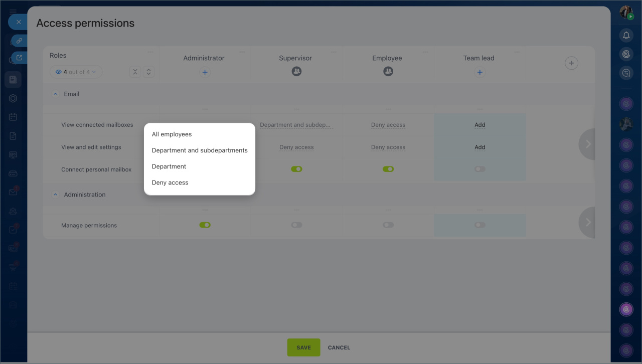Close the panel with the X button

pos(19,22)
